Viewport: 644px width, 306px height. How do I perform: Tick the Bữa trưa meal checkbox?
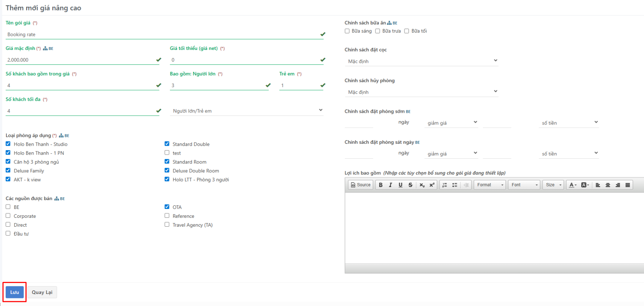pyautogui.click(x=378, y=31)
